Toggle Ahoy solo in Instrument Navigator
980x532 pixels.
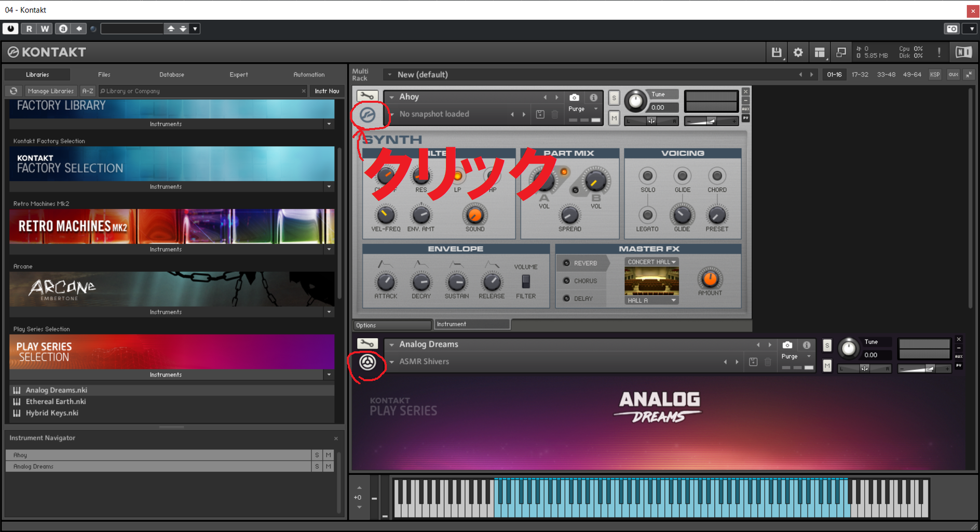tap(317, 455)
